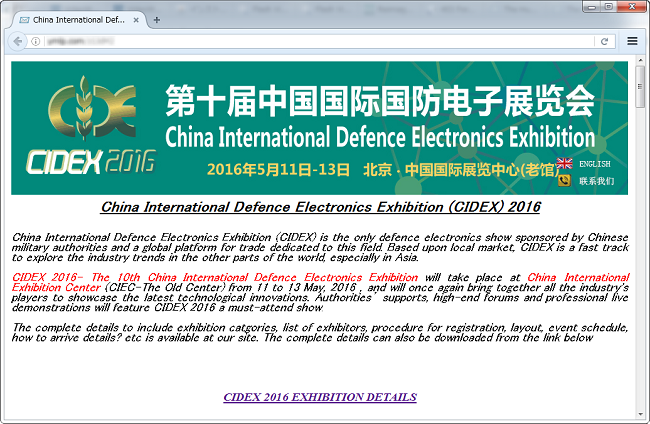The height and width of the screenshot is (424, 650).
Task: Switch language via the ENGLISH link
Action: pos(594,164)
